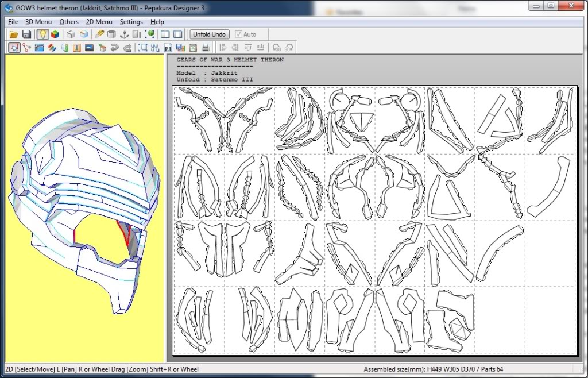Click the blue clapperboard-style tool icon
Screen dimensions: 588x378
[x=39, y=48]
